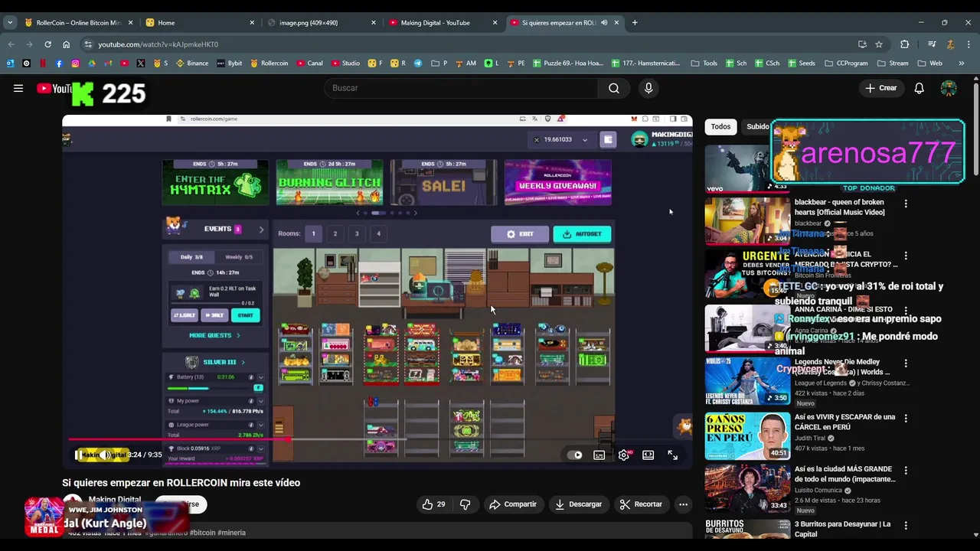Screen dimensions: 980x551
Task: Click the address bar URL
Action: tap(158, 44)
